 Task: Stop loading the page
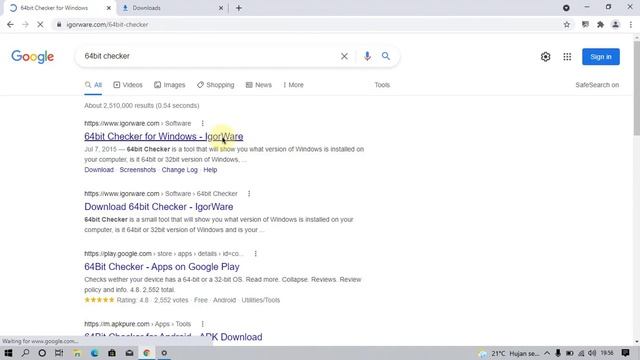40,24
